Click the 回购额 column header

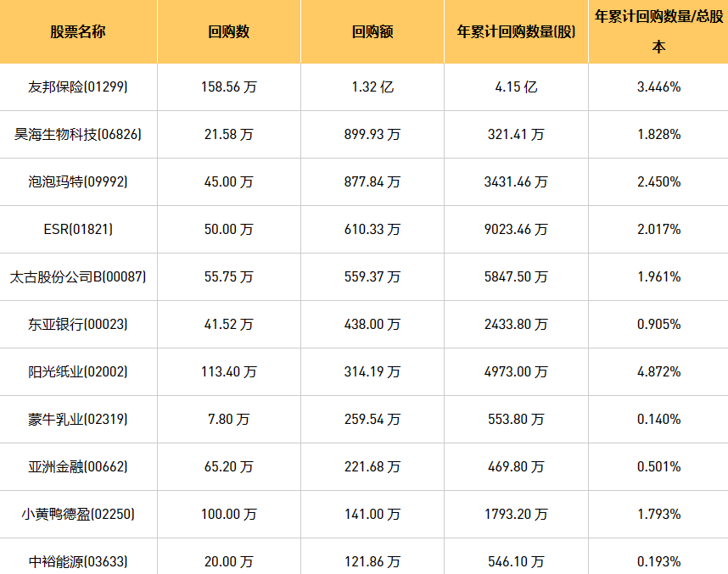tap(372, 32)
